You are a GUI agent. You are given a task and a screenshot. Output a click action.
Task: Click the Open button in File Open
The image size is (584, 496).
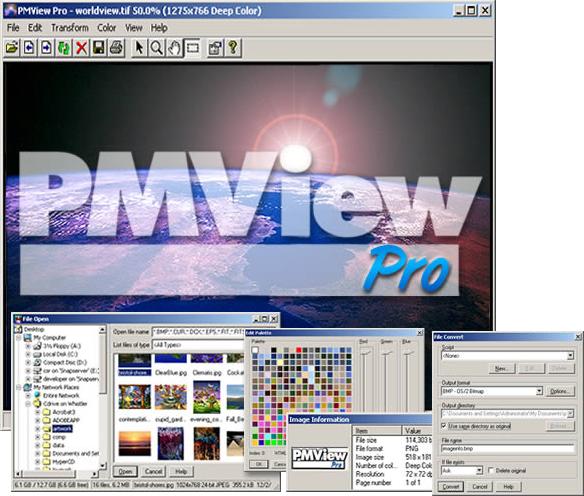pyautogui.click(x=125, y=471)
